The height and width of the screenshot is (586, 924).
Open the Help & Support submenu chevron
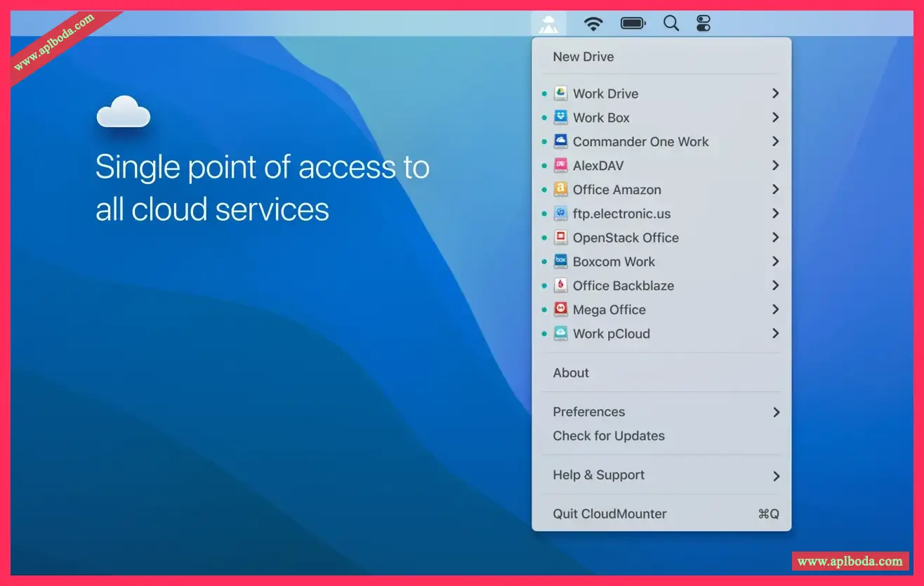[x=776, y=476]
